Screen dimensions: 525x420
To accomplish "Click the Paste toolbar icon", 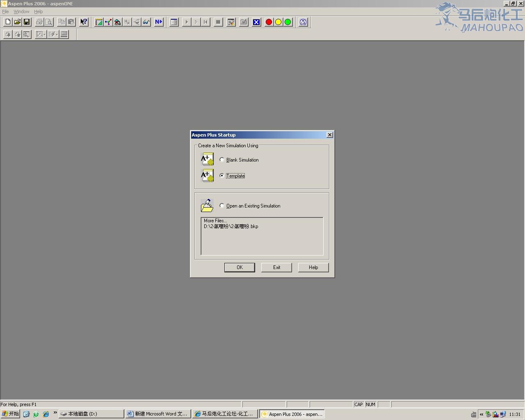I will pos(71,22).
